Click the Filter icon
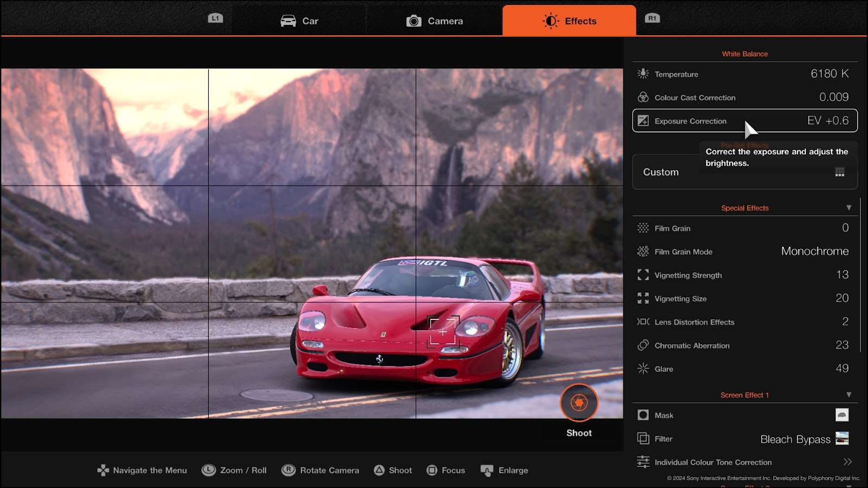Viewport: 868px width, 488px height. [643, 438]
